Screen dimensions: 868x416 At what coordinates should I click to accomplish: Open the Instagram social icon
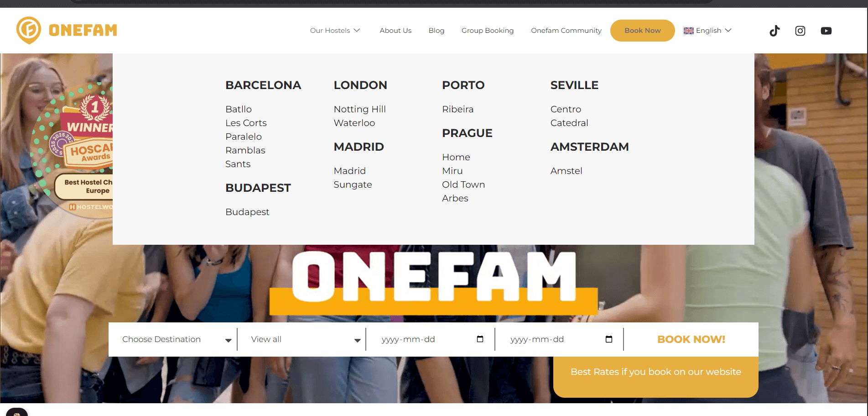[800, 31]
